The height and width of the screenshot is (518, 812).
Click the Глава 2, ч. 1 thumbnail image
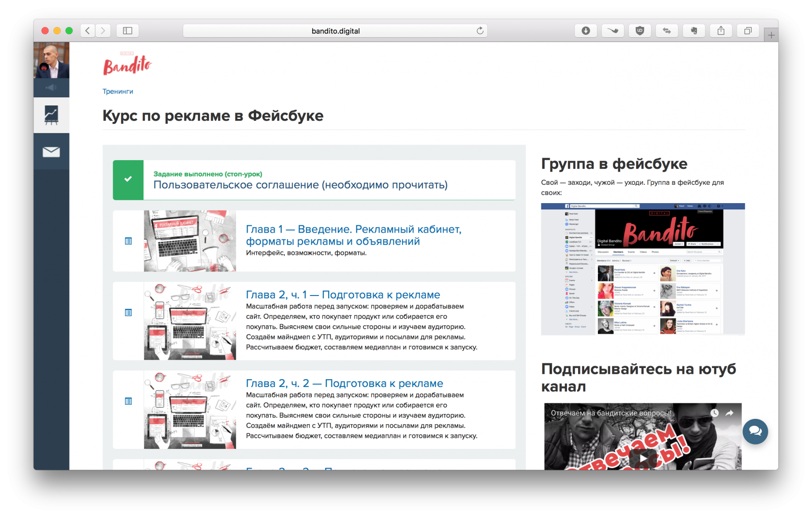(190, 321)
